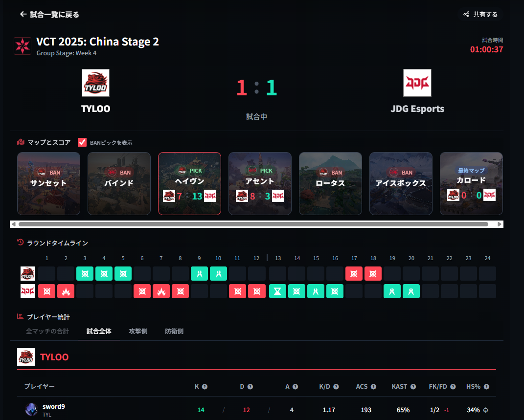The height and width of the screenshot is (420, 524).
Task: Select the カロード final map card
Action: [471, 184]
